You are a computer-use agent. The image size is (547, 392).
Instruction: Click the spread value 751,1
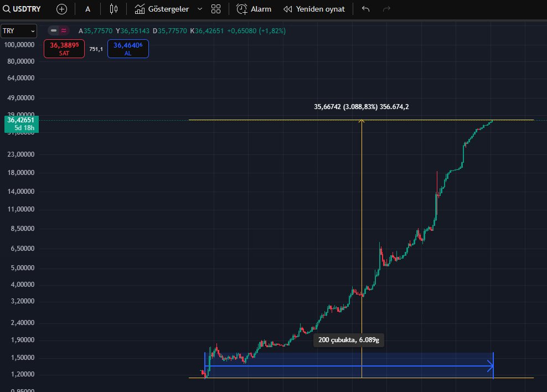(x=96, y=49)
